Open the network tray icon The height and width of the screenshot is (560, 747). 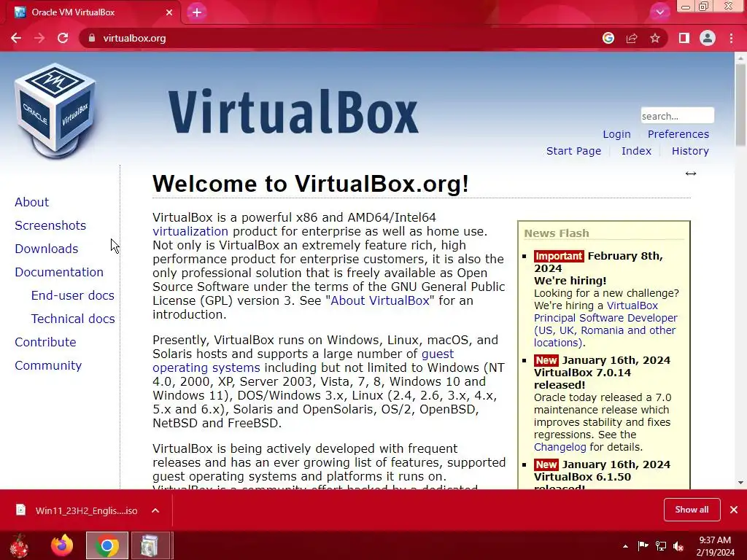pos(661,546)
